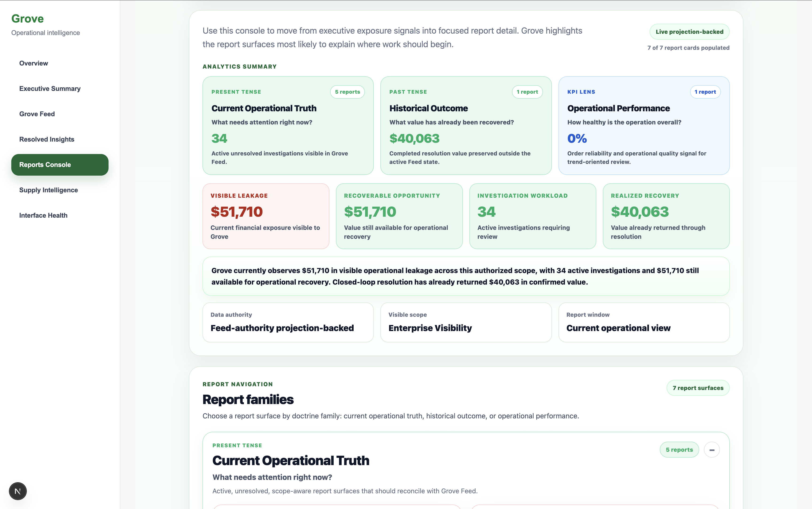Viewport: 812px width, 509px height.
Task: Click the Next.js dev tools N icon
Action: pyautogui.click(x=18, y=491)
